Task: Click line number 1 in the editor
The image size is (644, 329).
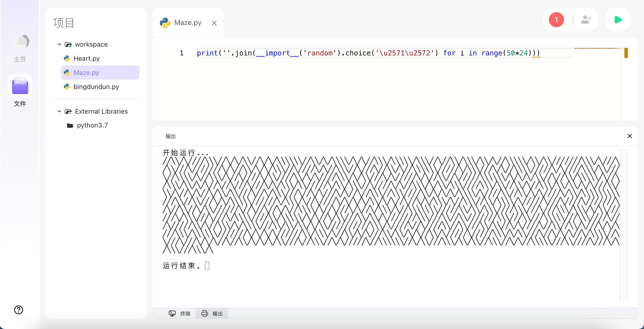Action: pyautogui.click(x=182, y=53)
